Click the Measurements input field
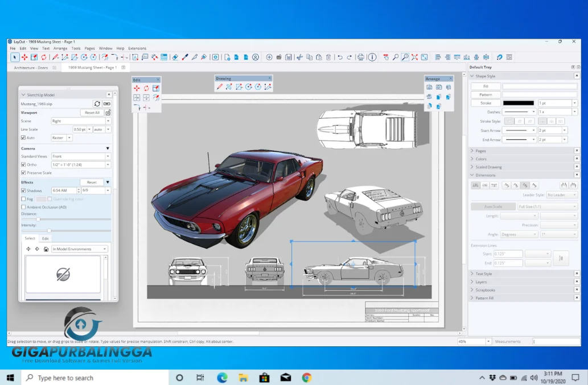Image resolution: width=588 pixels, height=385 pixels. coord(556,342)
